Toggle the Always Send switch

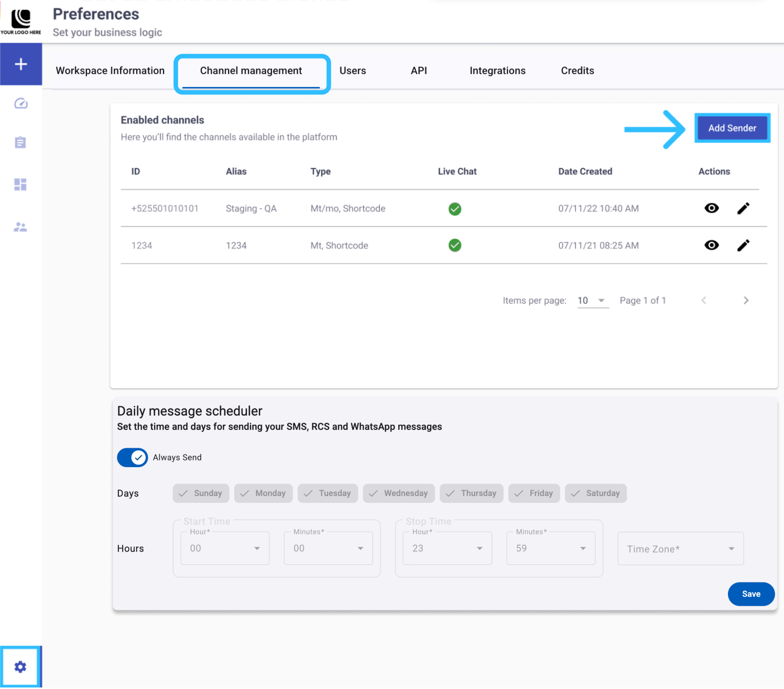[x=133, y=457]
